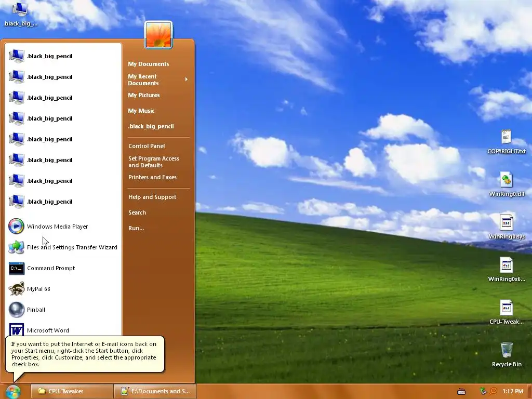Open My Recent Documents entry
The height and width of the screenshot is (399, 532).
click(158, 79)
